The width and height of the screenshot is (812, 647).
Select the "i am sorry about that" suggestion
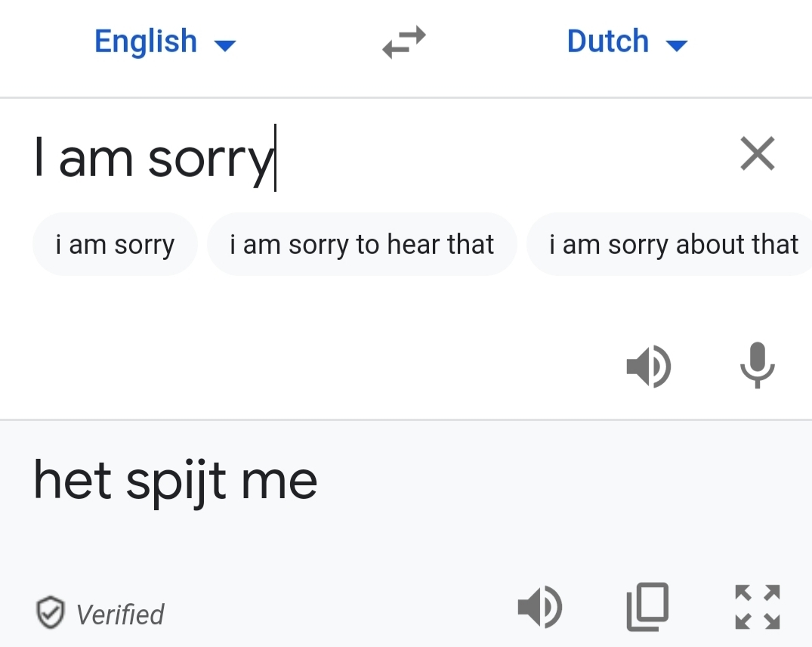point(669,244)
